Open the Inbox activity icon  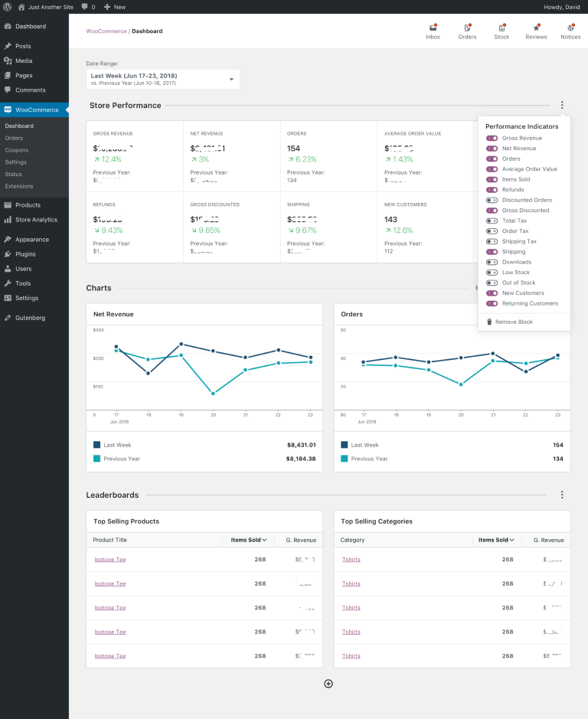click(x=433, y=28)
